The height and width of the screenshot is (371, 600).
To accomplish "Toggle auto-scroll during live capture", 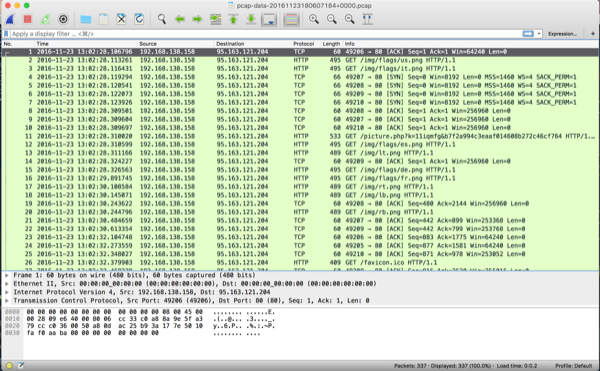I will click(269, 19).
